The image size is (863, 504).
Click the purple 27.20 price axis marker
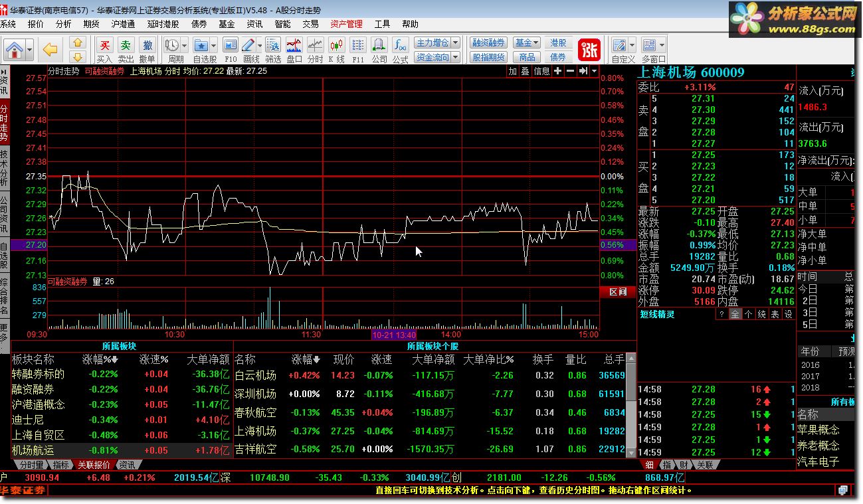[29, 245]
